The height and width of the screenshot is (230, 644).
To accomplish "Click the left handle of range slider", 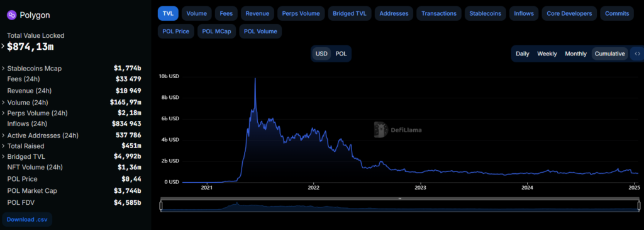I will tap(161, 205).
